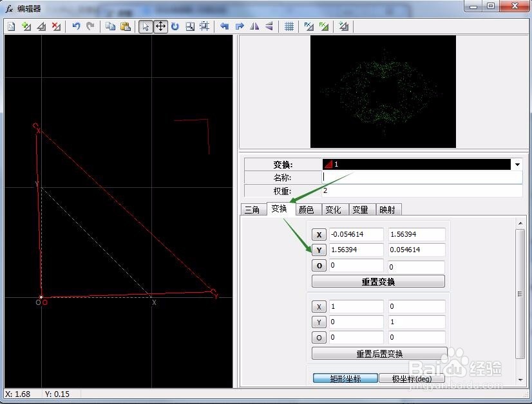
Task: Select 极坐标(deg) polar coordinates mode
Action: [x=412, y=378]
